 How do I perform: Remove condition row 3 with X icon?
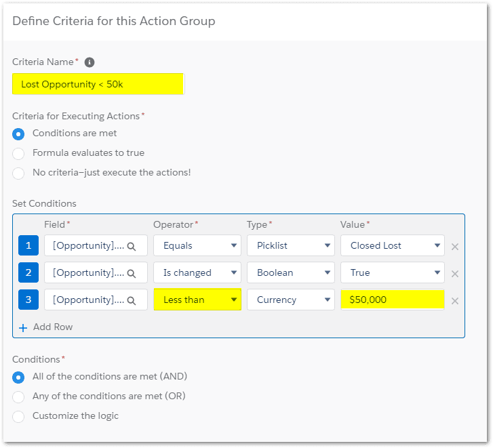pyautogui.click(x=455, y=301)
